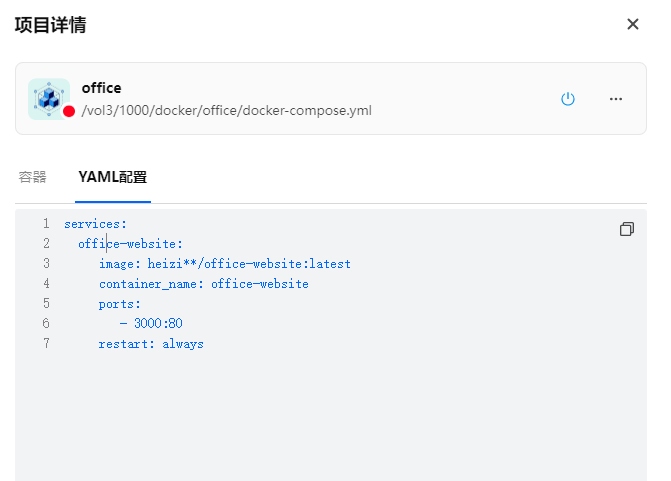Image resolution: width=671 pixels, height=481 pixels.
Task: Select the YAML配置 tab
Action: [x=112, y=177]
